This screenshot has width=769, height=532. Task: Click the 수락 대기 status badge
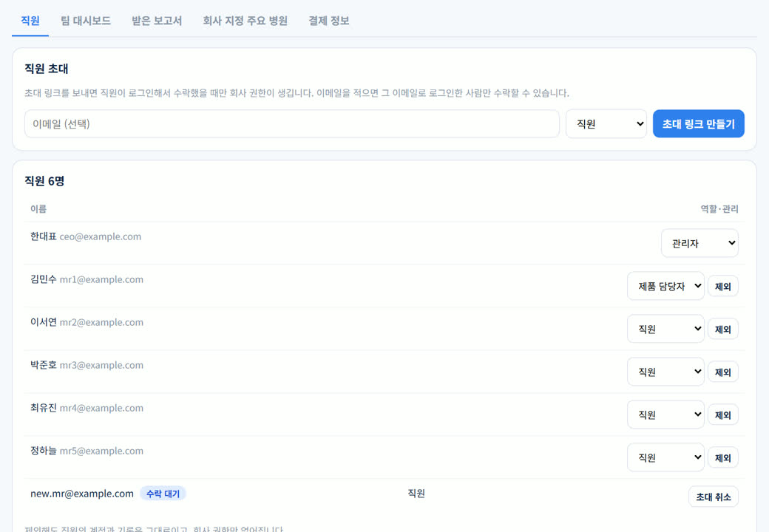pyautogui.click(x=163, y=494)
